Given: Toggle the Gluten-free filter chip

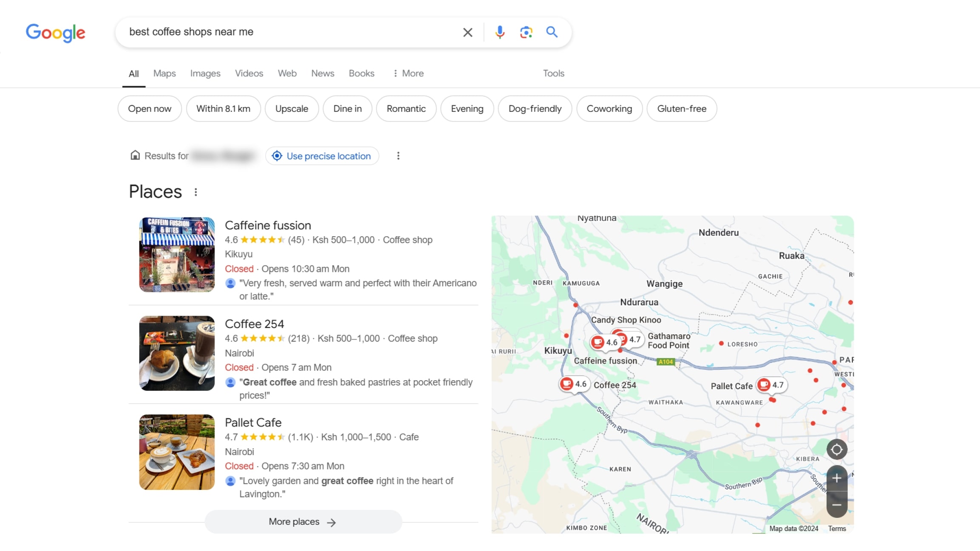Looking at the screenshot, I should coord(682,109).
